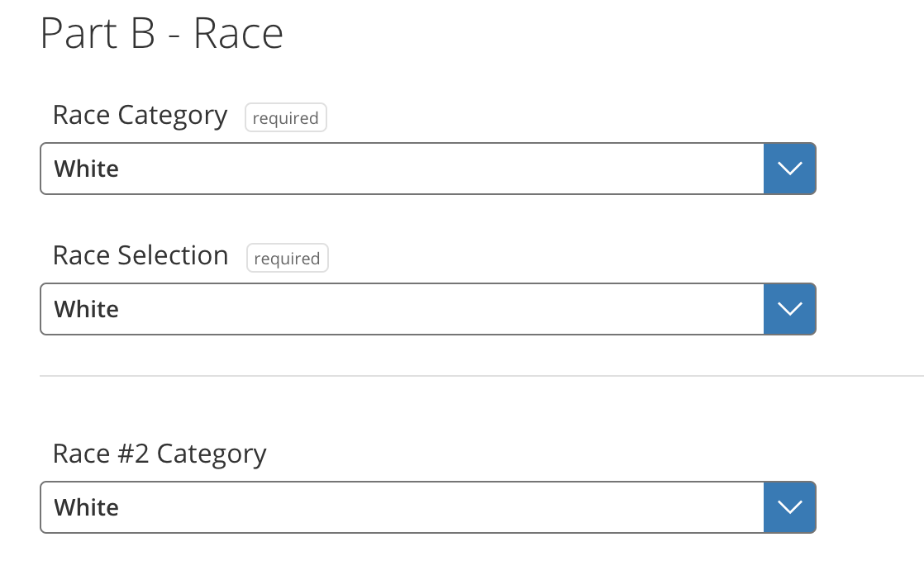Click the Race Category field label
Image resolution: width=924 pixels, height=580 pixels.
point(140,115)
